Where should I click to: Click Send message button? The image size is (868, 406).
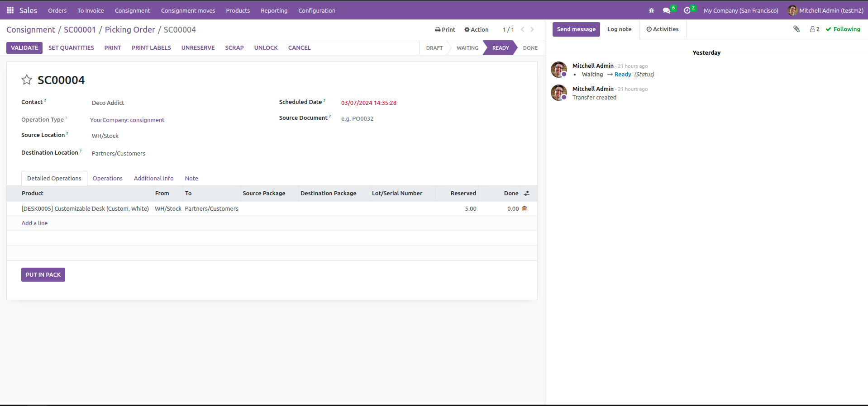pyautogui.click(x=576, y=29)
